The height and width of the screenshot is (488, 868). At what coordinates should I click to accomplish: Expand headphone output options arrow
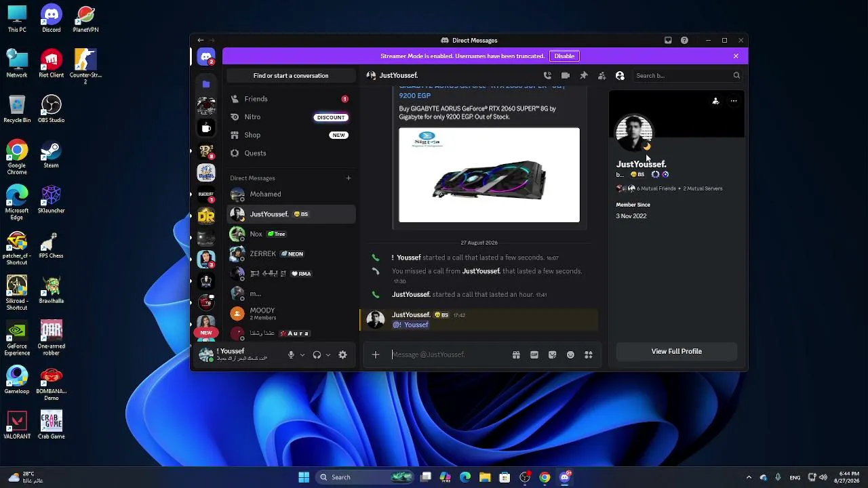[x=328, y=354]
